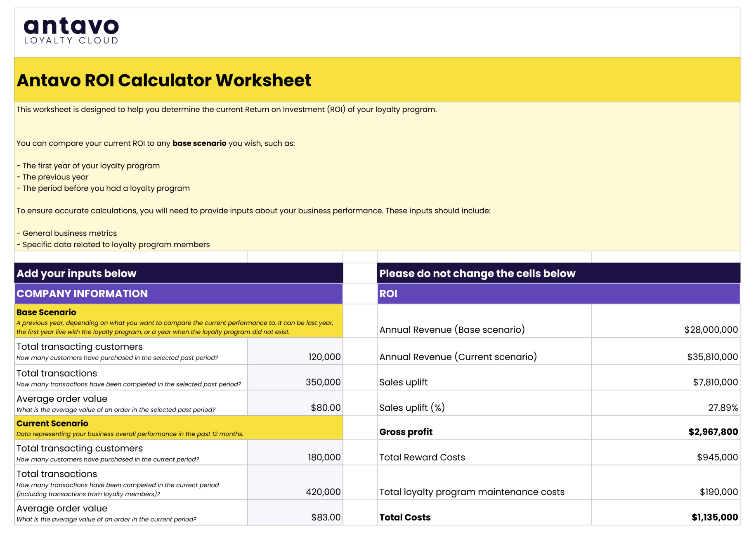Click Total loyalty program maintenance costs label
Image resolution: width=756 pixels, height=535 pixels.
pyautogui.click(x=472, y=492)
